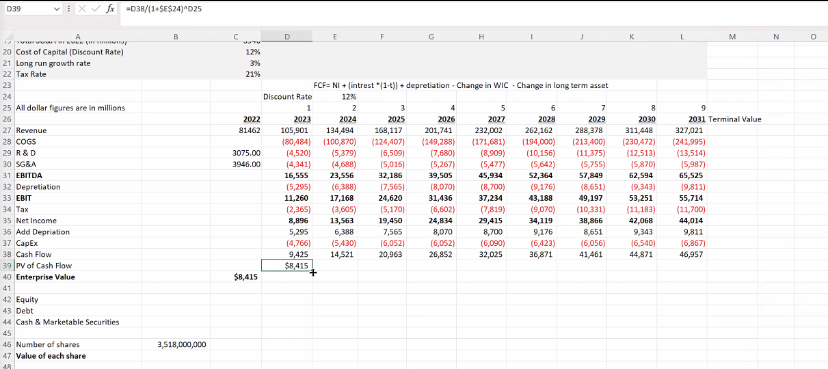Image resolution: width=828 pixels, height=369 pixels.
Task: Click the 'Number of shares' label cell
Action: (x=78, y=345)
